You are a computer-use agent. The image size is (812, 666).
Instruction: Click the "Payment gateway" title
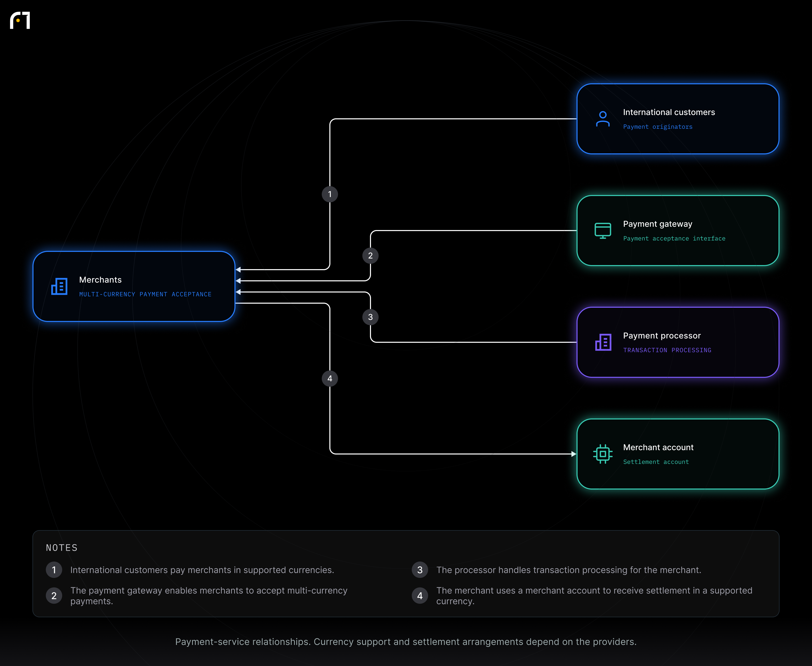coord(657,224)
